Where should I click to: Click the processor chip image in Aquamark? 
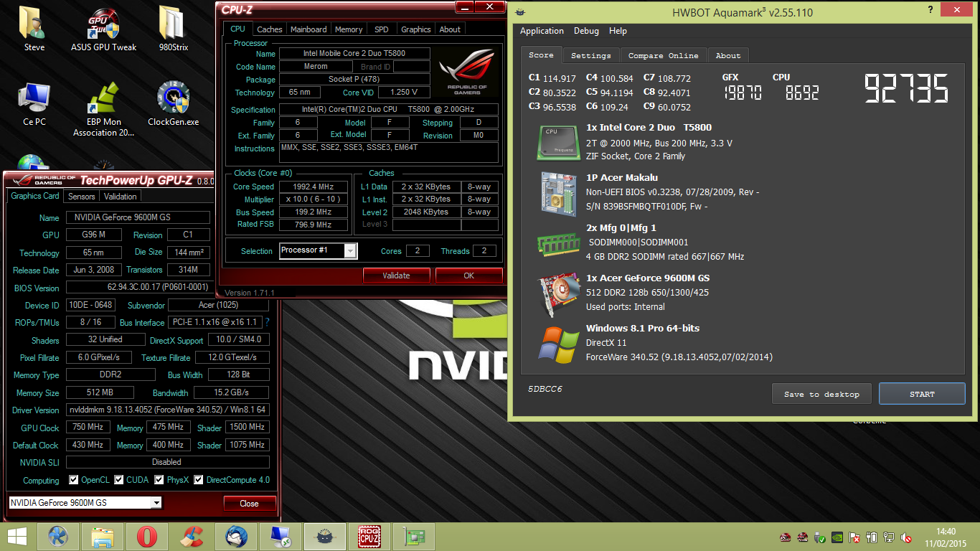(559, 142)
